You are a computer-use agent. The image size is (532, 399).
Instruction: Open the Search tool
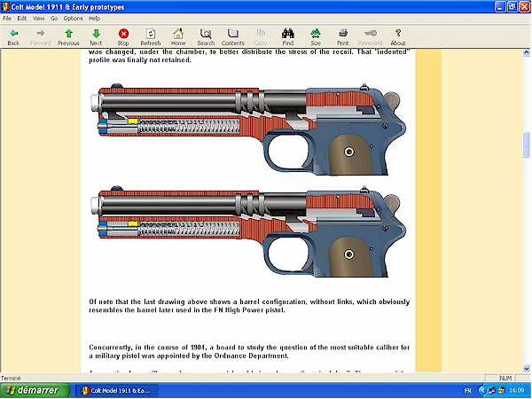pyautogui.click(x=206, y=37)
